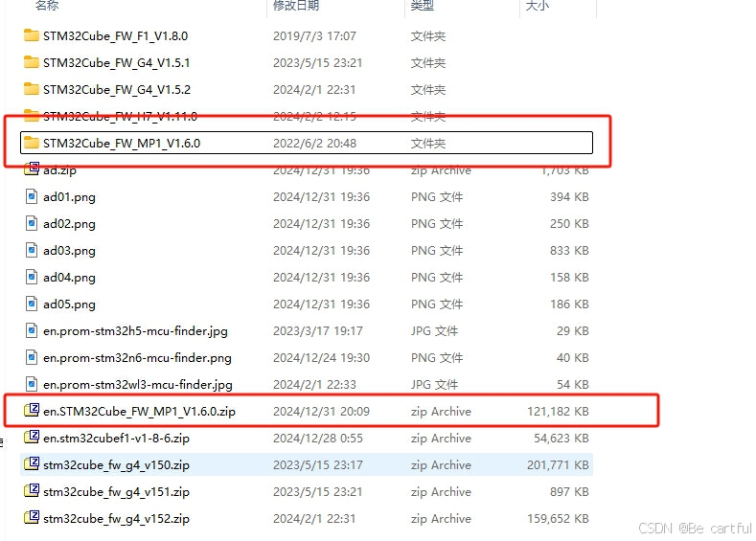Select file name en.prom-stm32h5-mcu-finder.jpg
The width and height of the screenshot is (756, 541).
(135, 331)
